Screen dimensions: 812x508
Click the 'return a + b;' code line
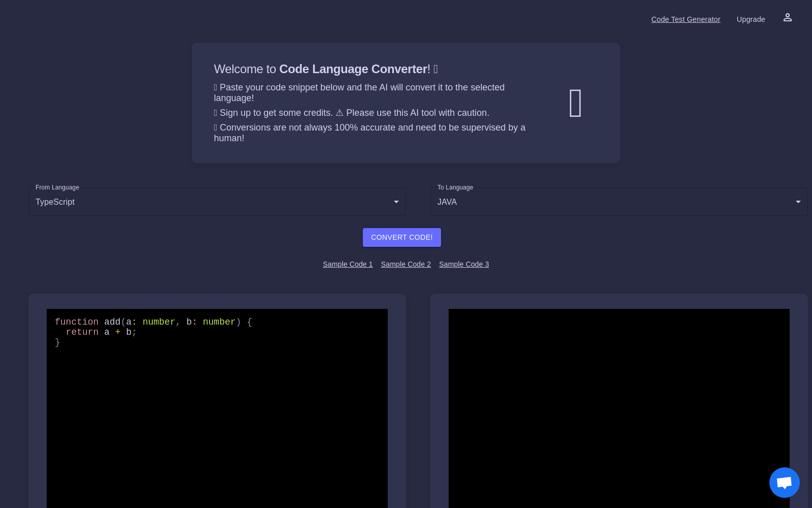click(x=101, y=332)
